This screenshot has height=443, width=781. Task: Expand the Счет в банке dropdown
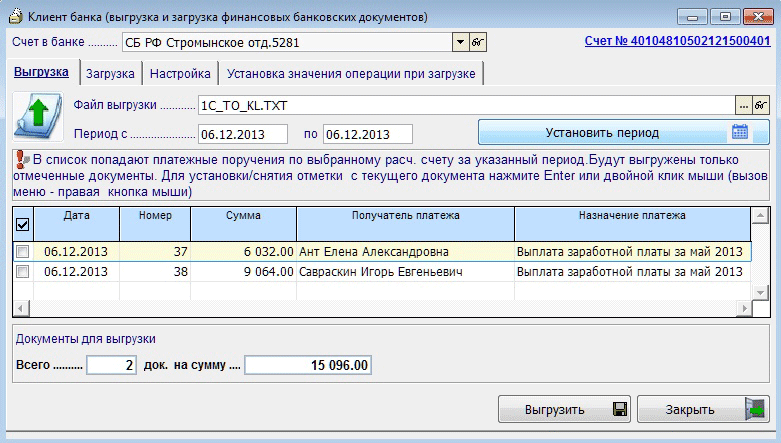(x=460, y=43)
